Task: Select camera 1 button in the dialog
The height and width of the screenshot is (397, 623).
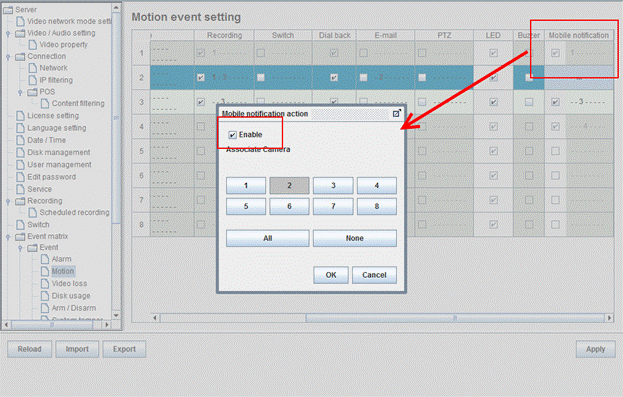Action: click(246, 186)
